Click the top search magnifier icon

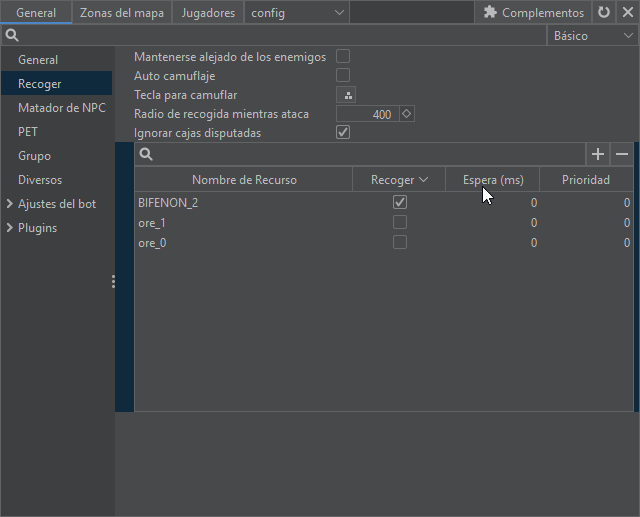pyautogui.click(x=10, y=36)
